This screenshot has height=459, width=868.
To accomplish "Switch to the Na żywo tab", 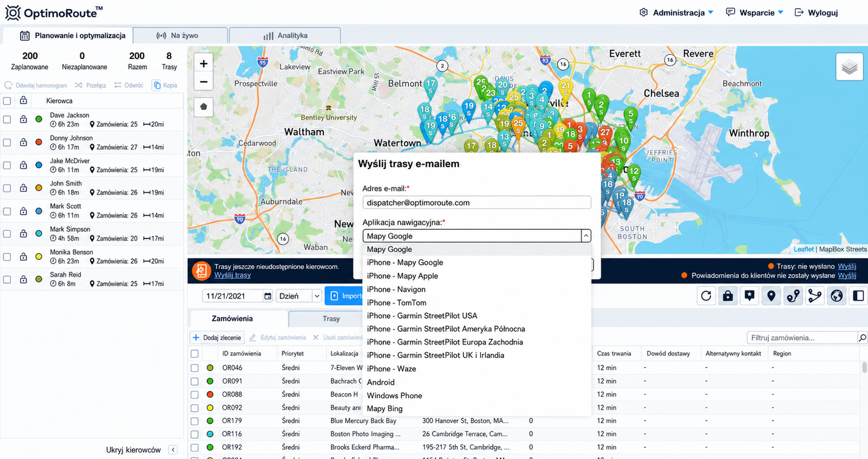I will pyautogui.click(x=180, y=35).
